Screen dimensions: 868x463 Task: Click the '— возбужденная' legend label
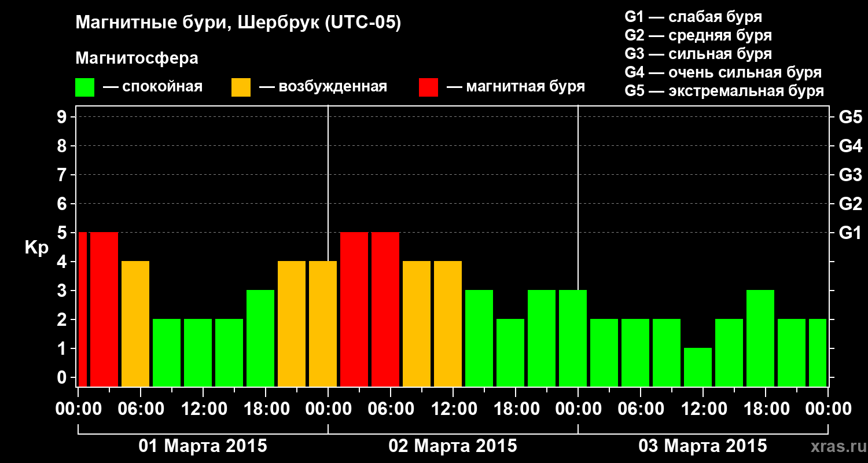pyautogui.click(x=323, y=87)
